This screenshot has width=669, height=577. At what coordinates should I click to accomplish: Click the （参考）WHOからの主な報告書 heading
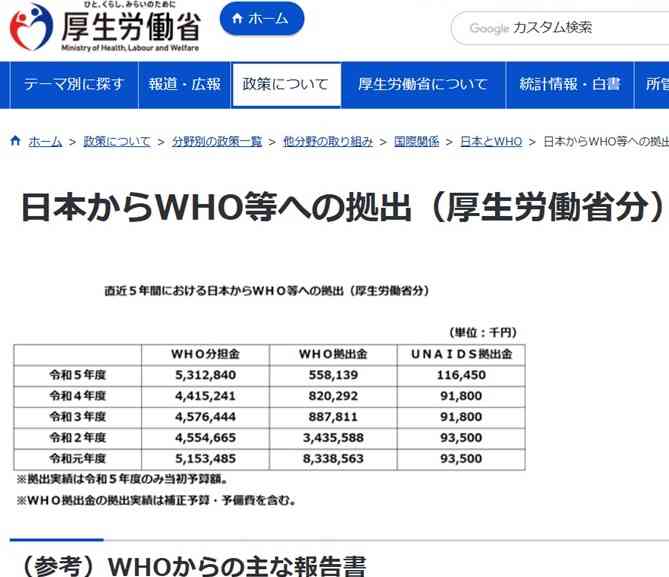187,564
